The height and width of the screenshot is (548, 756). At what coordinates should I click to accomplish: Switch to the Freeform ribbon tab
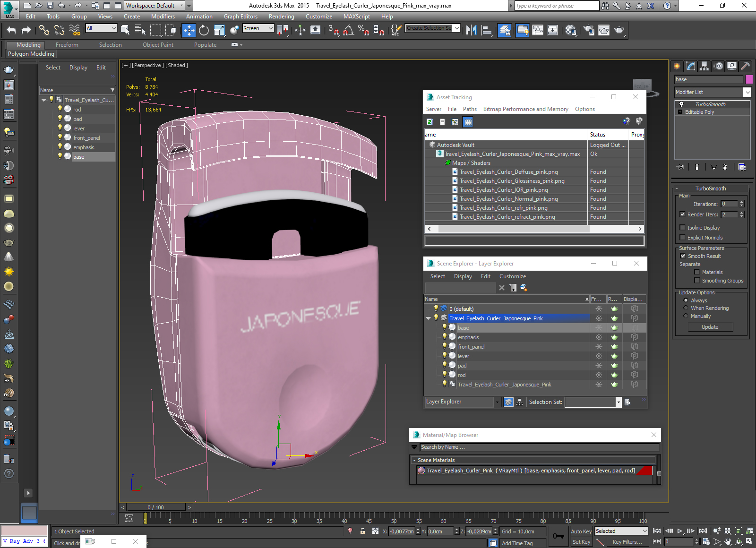click(67, 45)
